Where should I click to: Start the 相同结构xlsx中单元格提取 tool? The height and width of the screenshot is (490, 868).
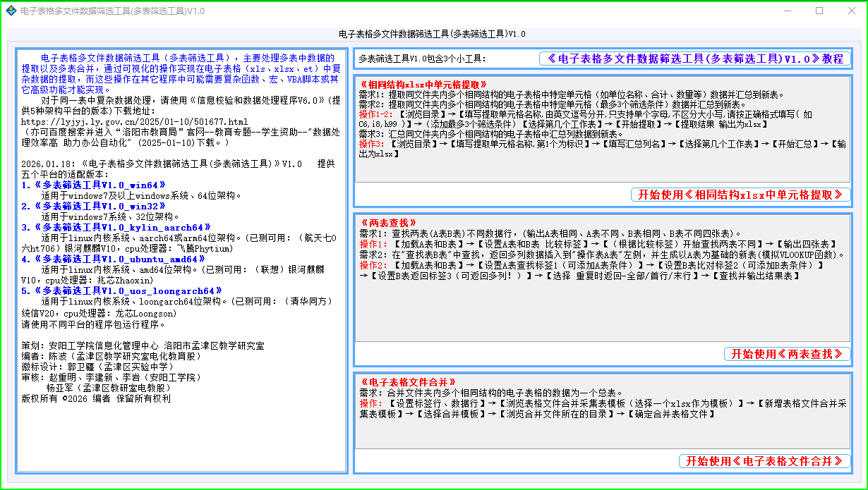click(740, 195)
